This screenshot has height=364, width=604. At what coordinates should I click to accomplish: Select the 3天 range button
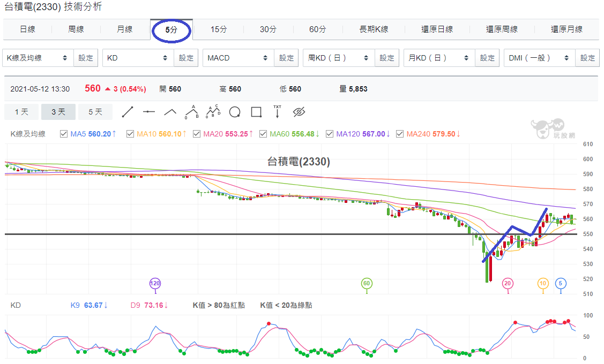pos(58,112)
